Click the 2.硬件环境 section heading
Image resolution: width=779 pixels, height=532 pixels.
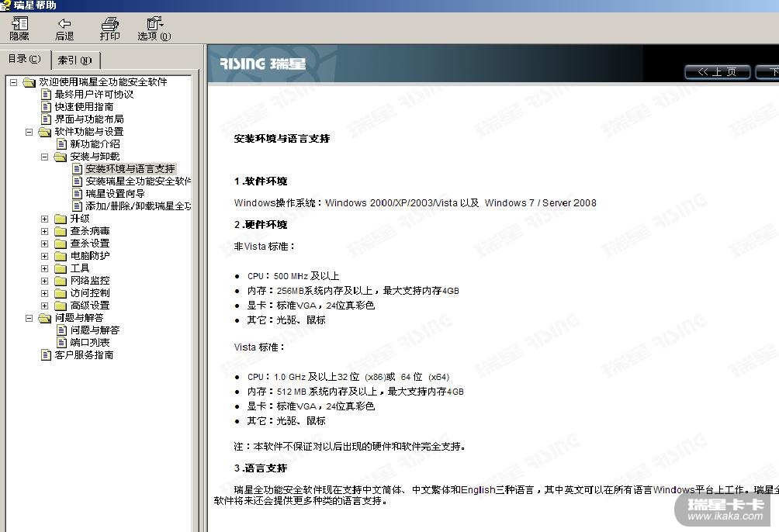(261, 225)
